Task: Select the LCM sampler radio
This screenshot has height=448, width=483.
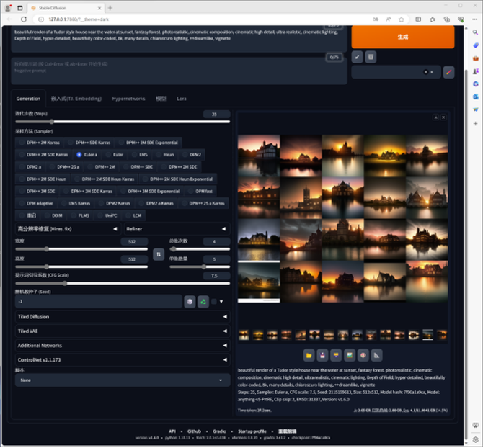Action: click(133, 215)
